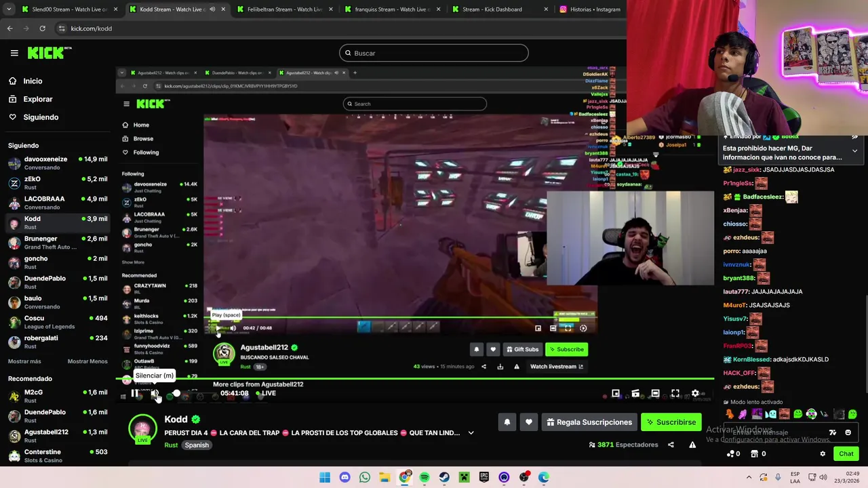This screenshot has width=868, height=488.
Task: Open Spotify from the taskbar
Action: (425, 477)
